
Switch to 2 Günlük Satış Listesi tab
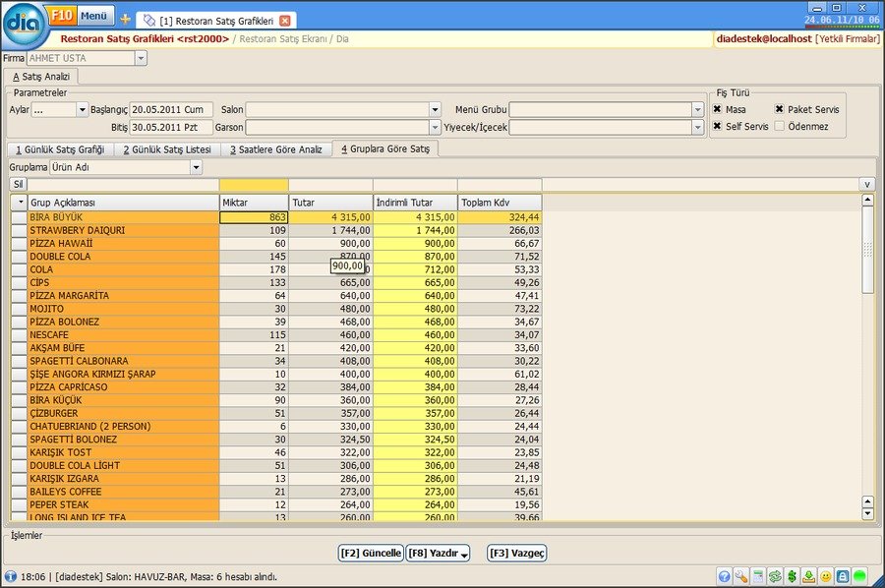pos(167,149)
